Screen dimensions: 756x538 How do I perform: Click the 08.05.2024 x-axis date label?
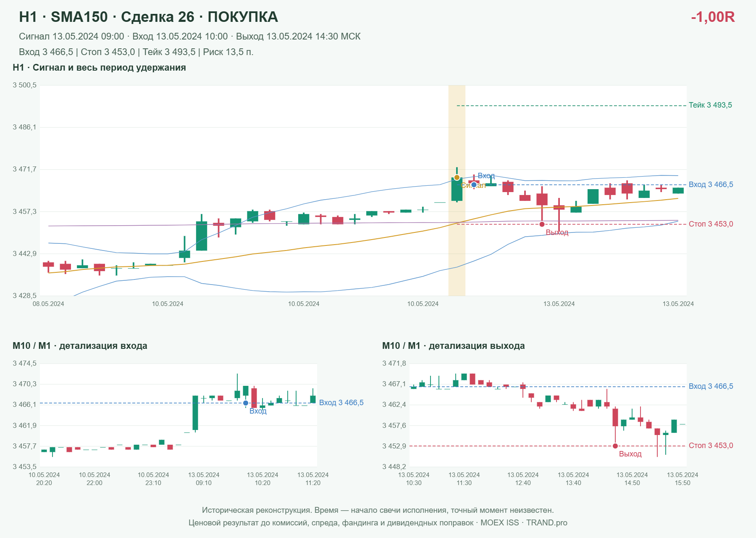[x=48, y=304]
